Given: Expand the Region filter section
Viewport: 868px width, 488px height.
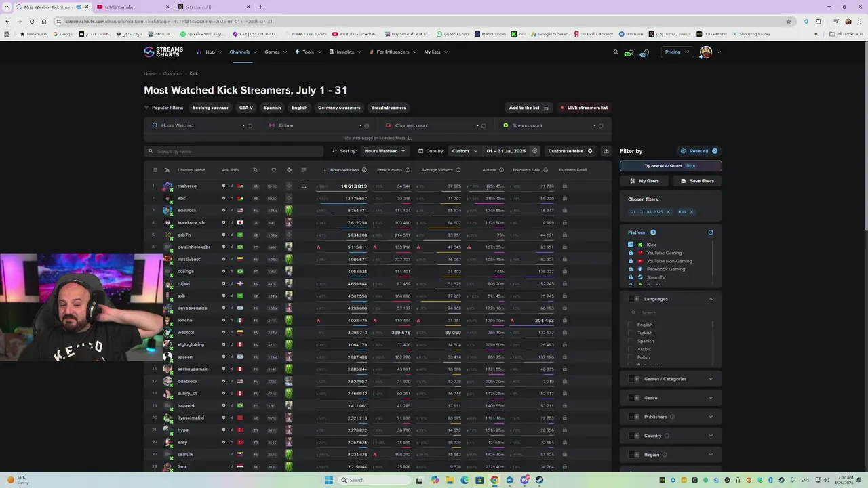Looking at the screenshot, I should pyautogui.click(x=711, y=455).
